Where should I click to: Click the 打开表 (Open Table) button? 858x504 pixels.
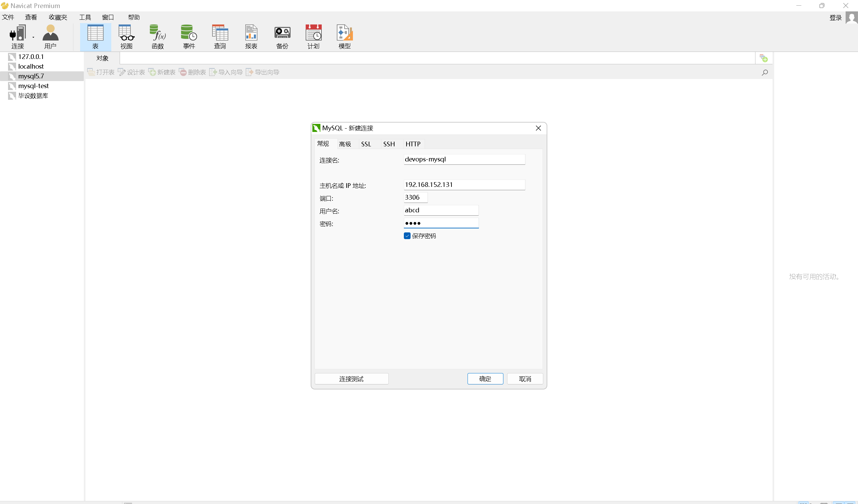coord(101,72)
